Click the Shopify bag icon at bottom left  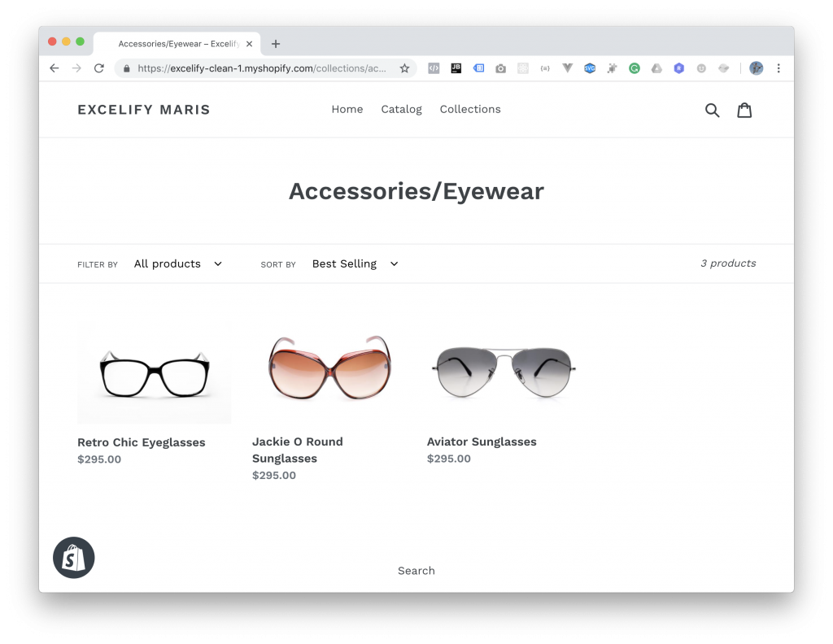pos(74,558)
